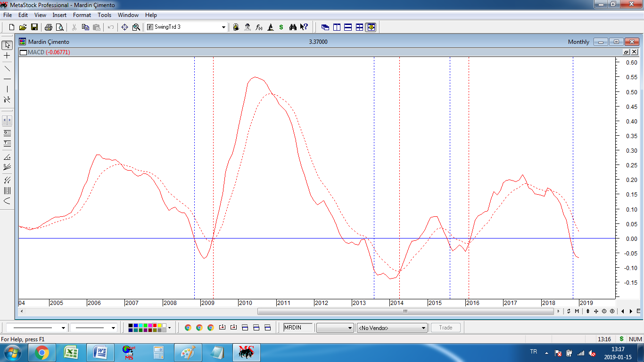Screen dimensions: 644x362
Task: Open the File menu
Action: tap(8, 15)
